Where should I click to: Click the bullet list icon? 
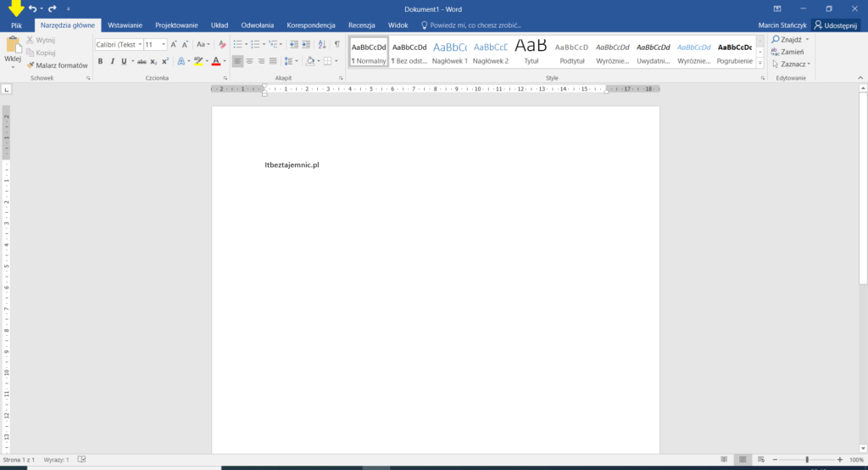(x=238, y=44)
